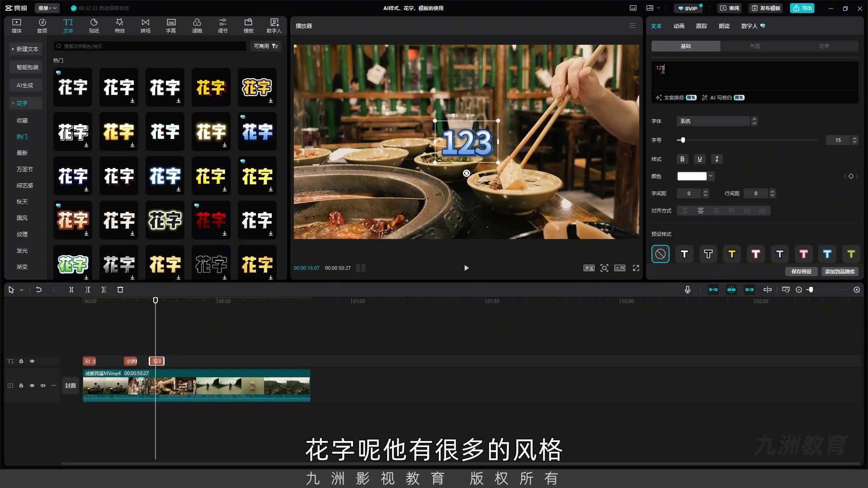This screenshot has height=488, width=868.
Task: Open selection tool dropdown arrow
Action: click(21, 290)
